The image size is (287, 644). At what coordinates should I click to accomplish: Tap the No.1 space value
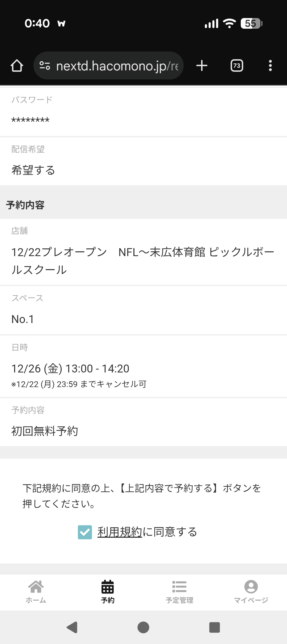[x=23, y=319]
